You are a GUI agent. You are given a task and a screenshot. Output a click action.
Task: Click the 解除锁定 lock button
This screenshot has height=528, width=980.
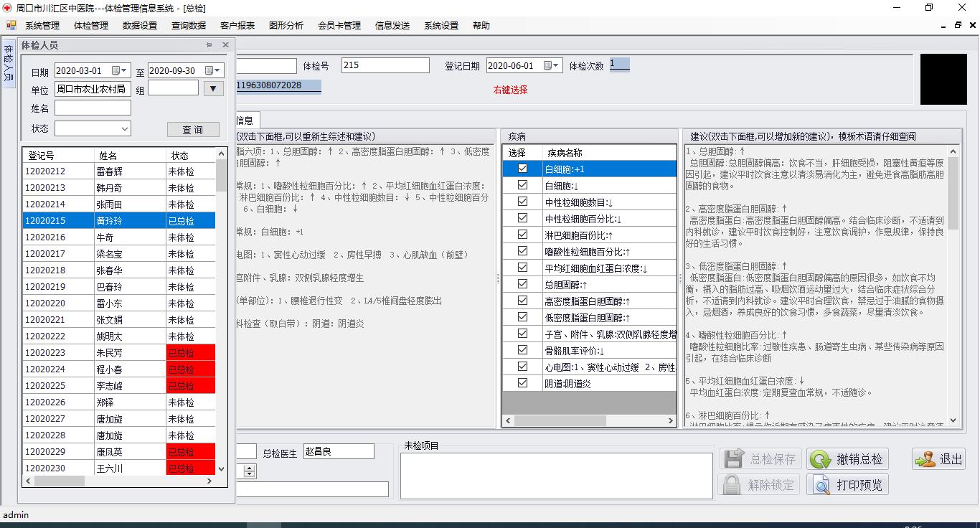pyautogui.click(x=760, y=485)
